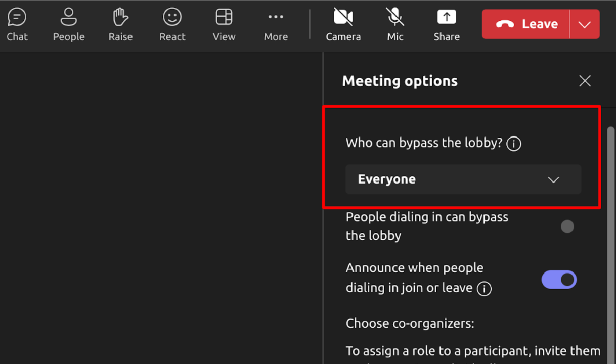Screen dimensions: 616x364
Task: Open the React emoji menu
Action: coord(172,24)
